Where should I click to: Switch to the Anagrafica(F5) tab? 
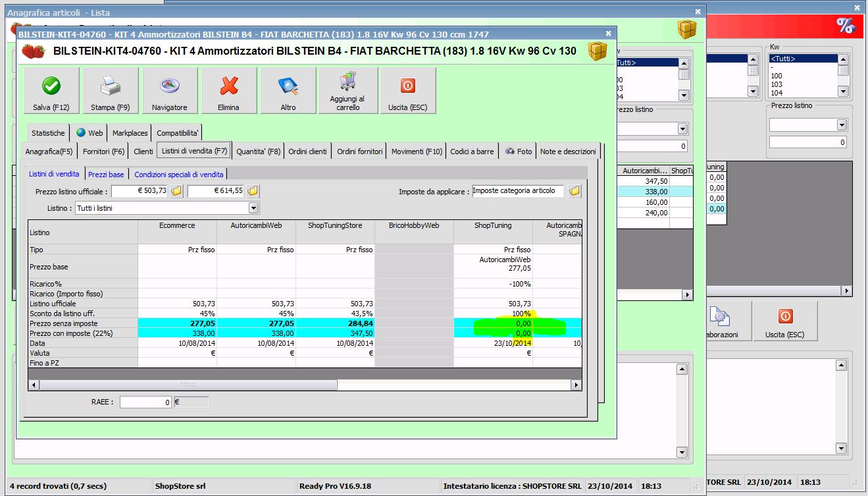pyautogui.click(x=49, y=152)
